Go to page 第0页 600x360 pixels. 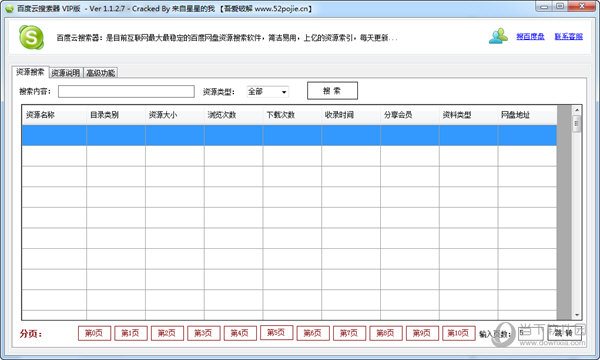coord(94,333)
